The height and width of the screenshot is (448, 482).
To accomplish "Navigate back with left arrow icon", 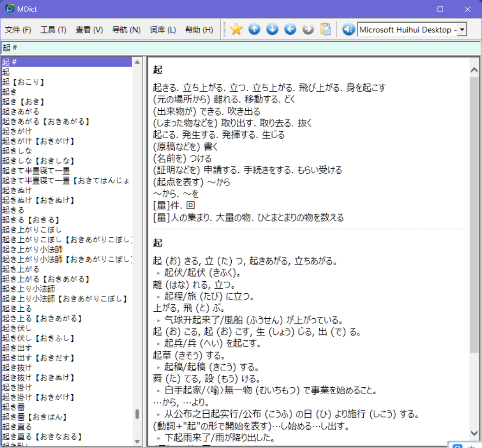I will coord(290,30).
